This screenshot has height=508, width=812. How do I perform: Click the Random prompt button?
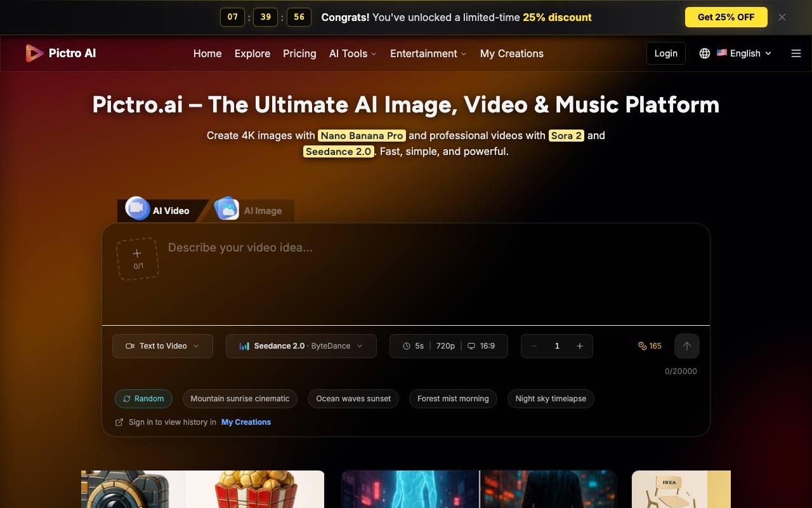pos(143,399)
